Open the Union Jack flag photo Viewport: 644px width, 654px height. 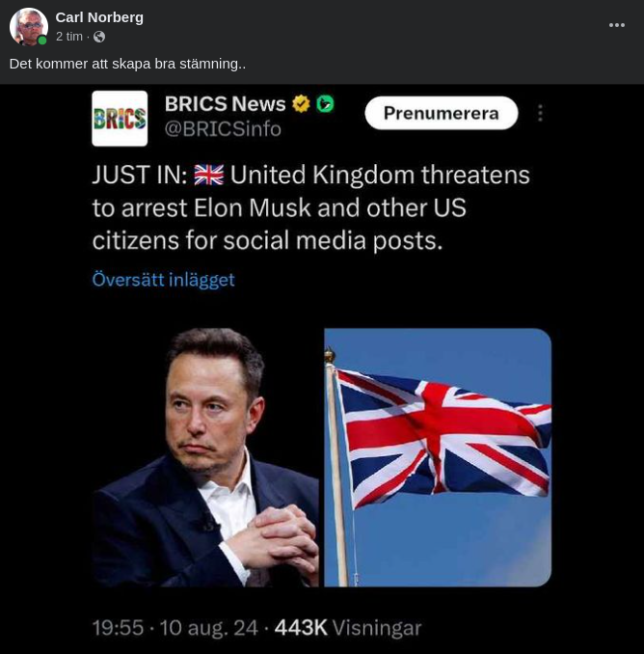pos(438,457)
